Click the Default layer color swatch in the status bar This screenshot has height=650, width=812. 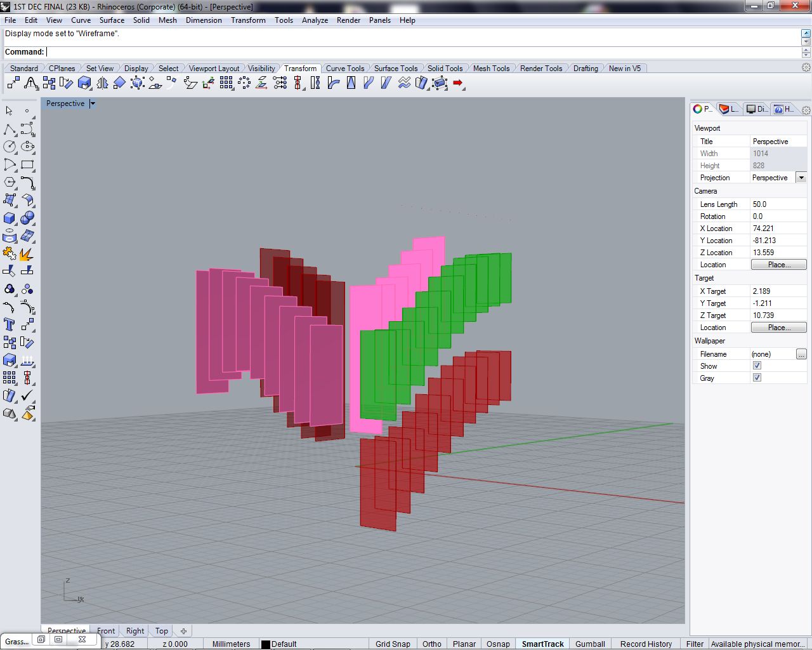(x=265, y=644)
